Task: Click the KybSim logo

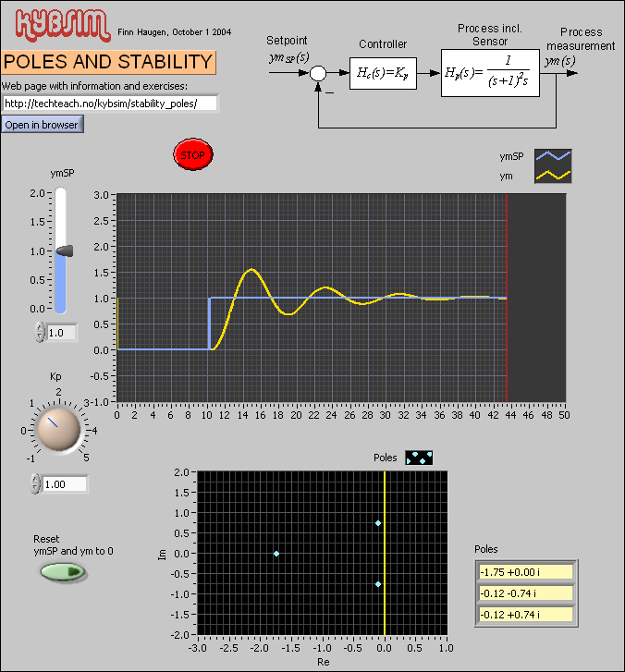Action: [55, 23]
